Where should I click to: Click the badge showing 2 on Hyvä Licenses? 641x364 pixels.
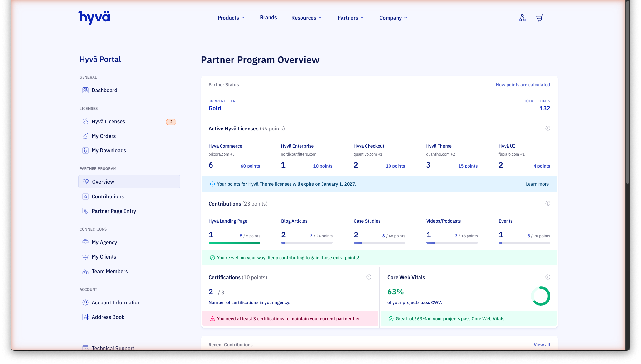tap(171, 122)
